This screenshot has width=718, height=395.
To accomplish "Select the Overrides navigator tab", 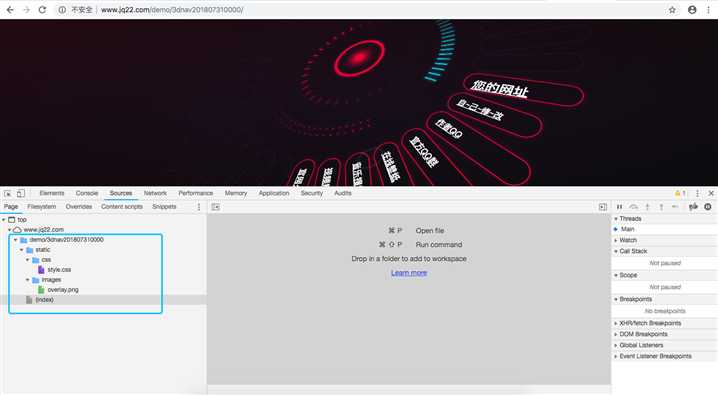I will coord(79,207).
